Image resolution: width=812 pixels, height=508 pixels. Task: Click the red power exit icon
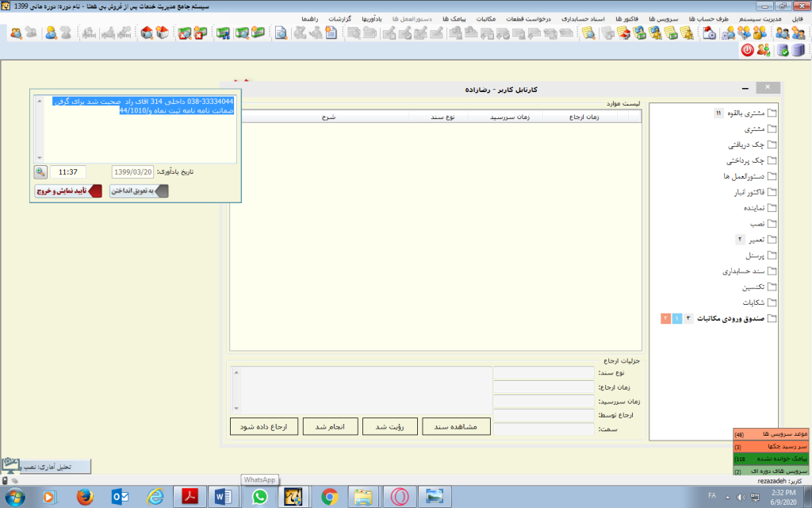747,50
